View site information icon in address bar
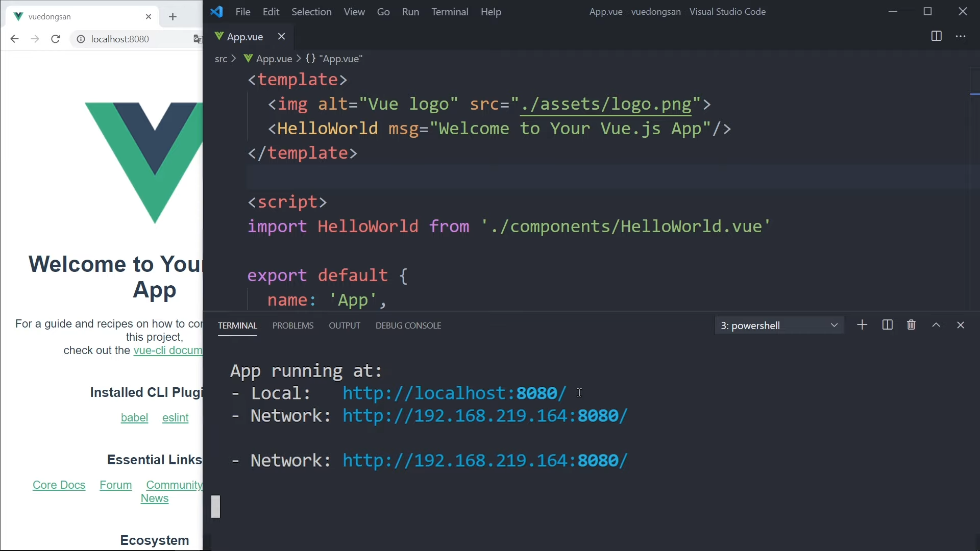Image resolution: width=980 pixels, height=551 pixels. [x=81, y=39]
